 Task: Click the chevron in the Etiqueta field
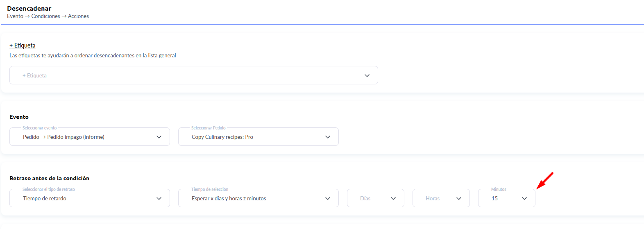pyautogui.click(x=367, y=75)
